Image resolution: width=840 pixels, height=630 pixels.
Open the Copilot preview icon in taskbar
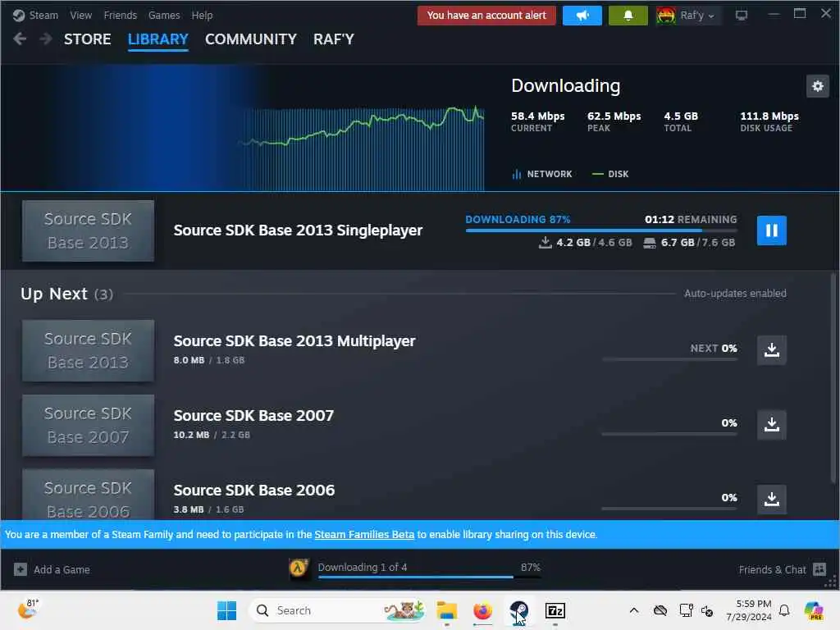pyautogui.click(x=814, y=610)
